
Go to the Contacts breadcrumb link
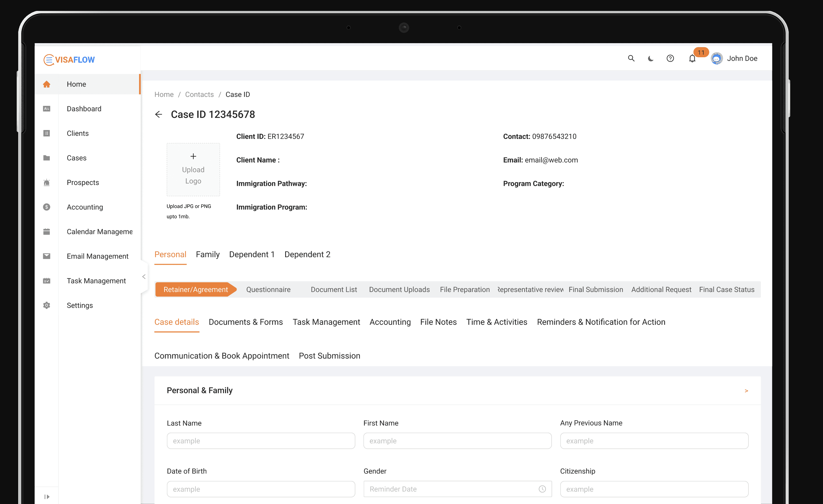(x=199, y=95)
